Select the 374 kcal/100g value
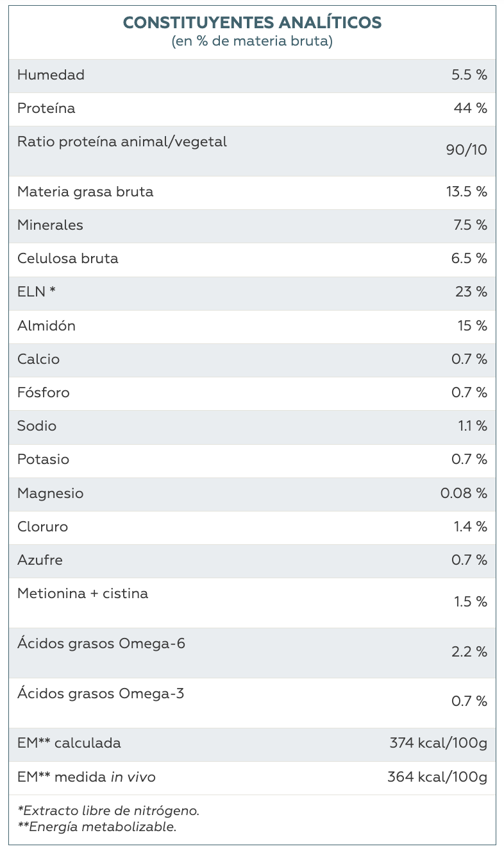 tap(439, 744)
